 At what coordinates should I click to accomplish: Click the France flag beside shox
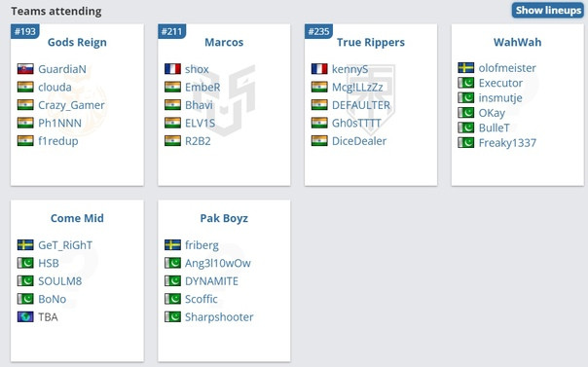(x=172, y=69)
